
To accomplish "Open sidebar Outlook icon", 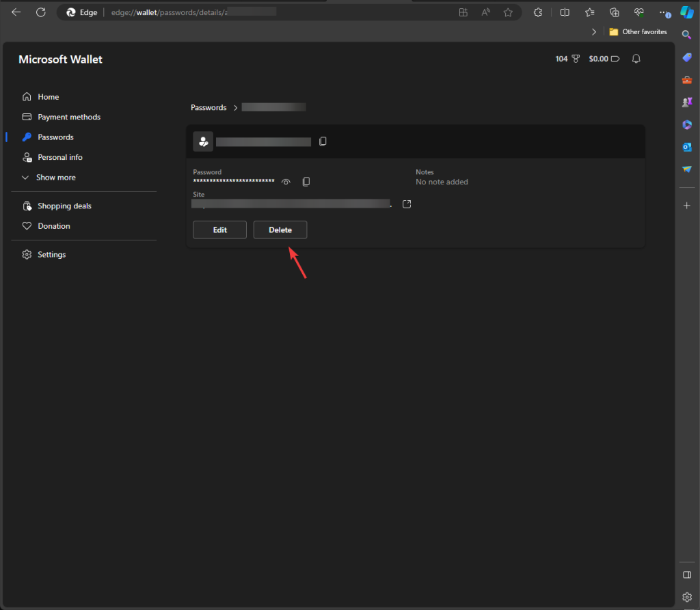I will click(686, 147).
